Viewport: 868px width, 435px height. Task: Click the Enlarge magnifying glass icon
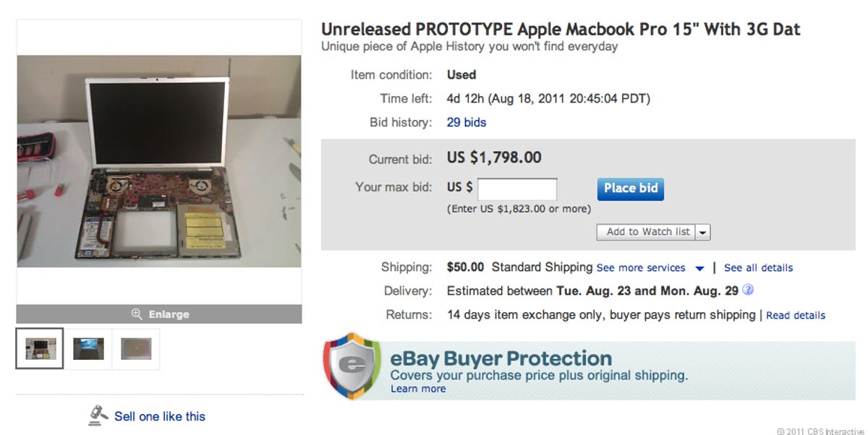(137, 314)
